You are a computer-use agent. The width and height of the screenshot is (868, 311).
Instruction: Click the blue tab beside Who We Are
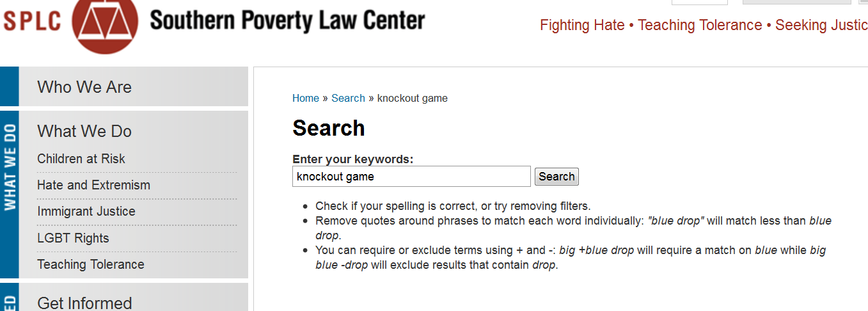pos(10,86)
